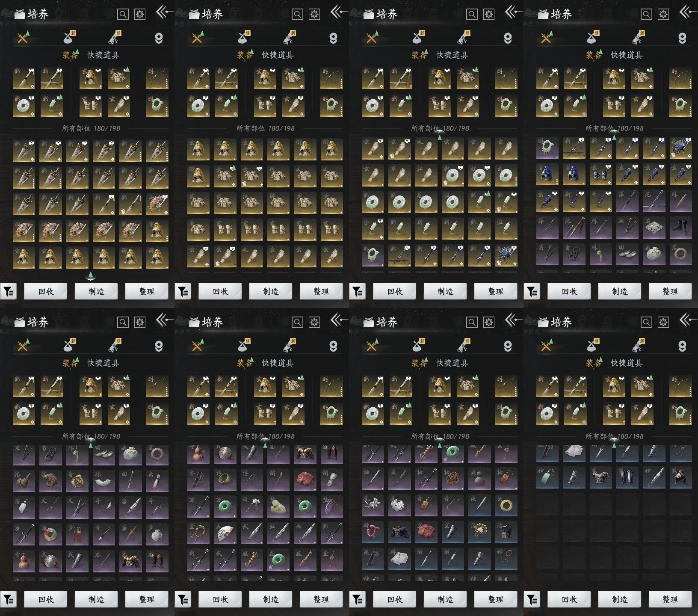Select the purple grapes item in the bottom-row second panel

point(331,508)
